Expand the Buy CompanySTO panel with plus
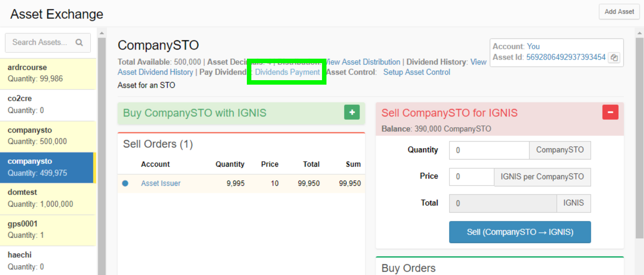 [352, 112]
